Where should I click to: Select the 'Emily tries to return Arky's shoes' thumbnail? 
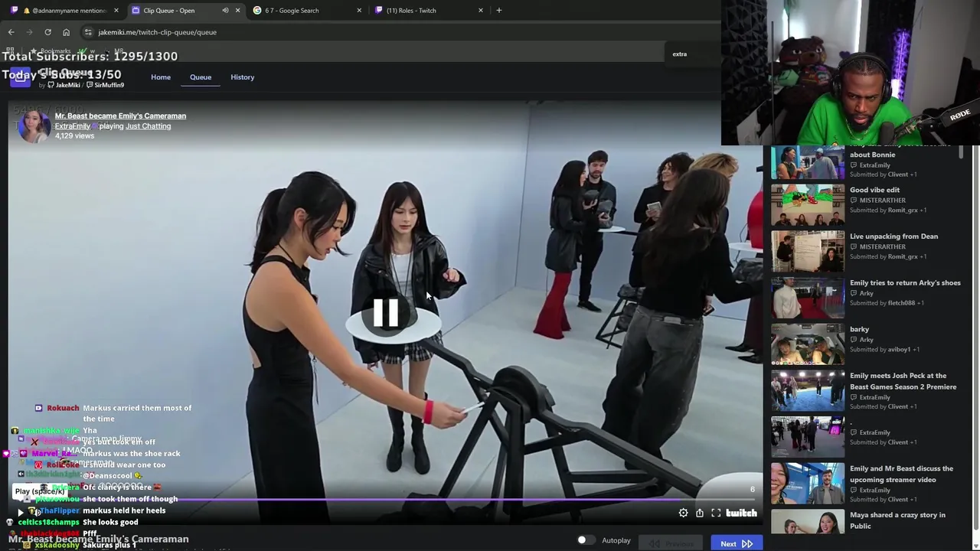point(808,298)
